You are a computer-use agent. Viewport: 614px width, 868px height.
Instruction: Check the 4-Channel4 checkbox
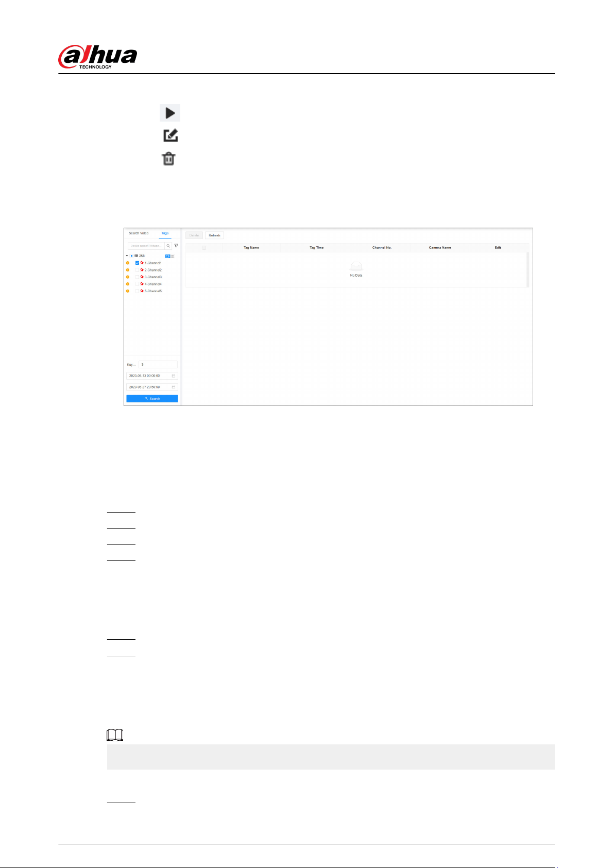(137, 284)
